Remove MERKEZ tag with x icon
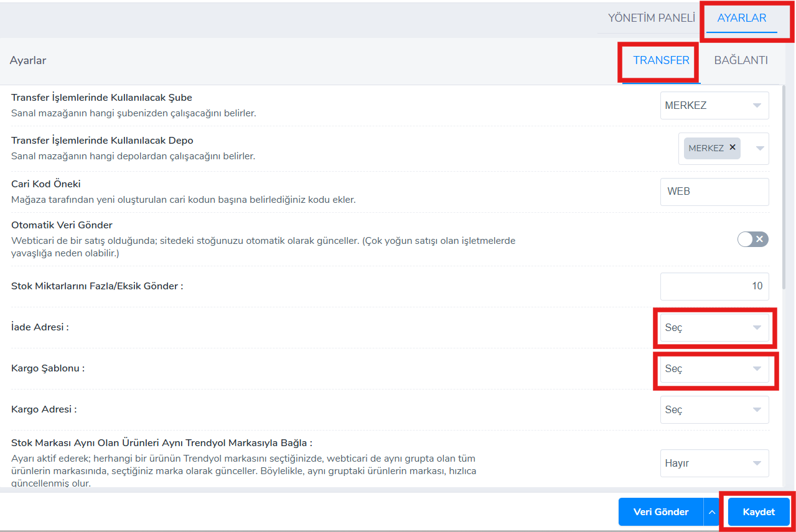 [733, 147]
